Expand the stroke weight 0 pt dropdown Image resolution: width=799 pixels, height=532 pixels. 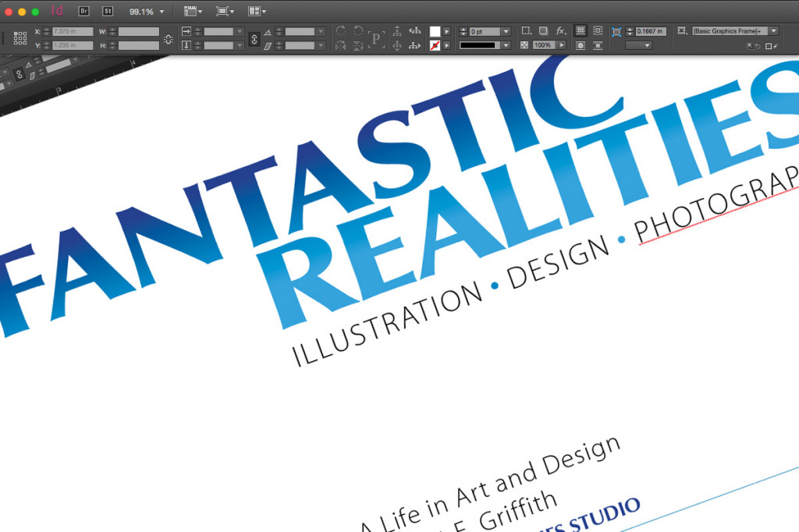[506, 31]
